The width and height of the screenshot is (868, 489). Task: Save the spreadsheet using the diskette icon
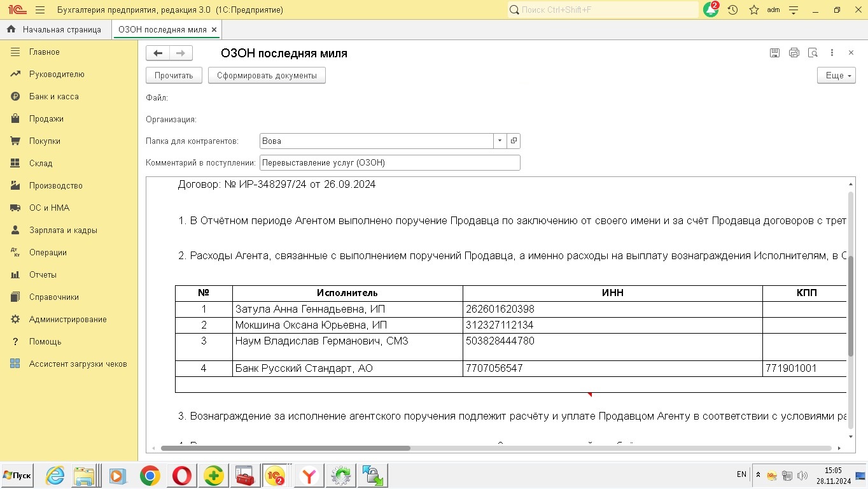[774, 53]
